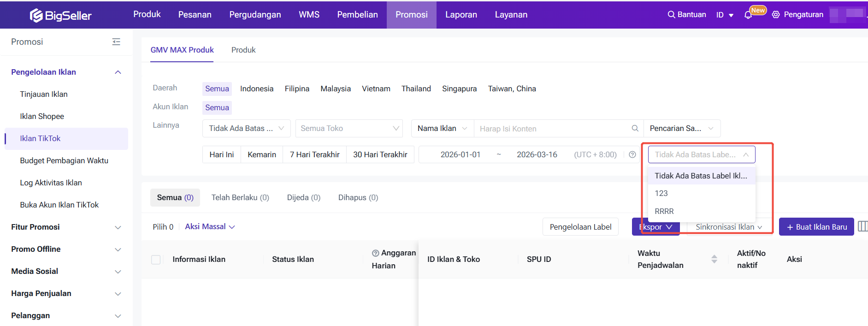Open the column settings icon
Screen dimensions: 868x326
(862, 226)
